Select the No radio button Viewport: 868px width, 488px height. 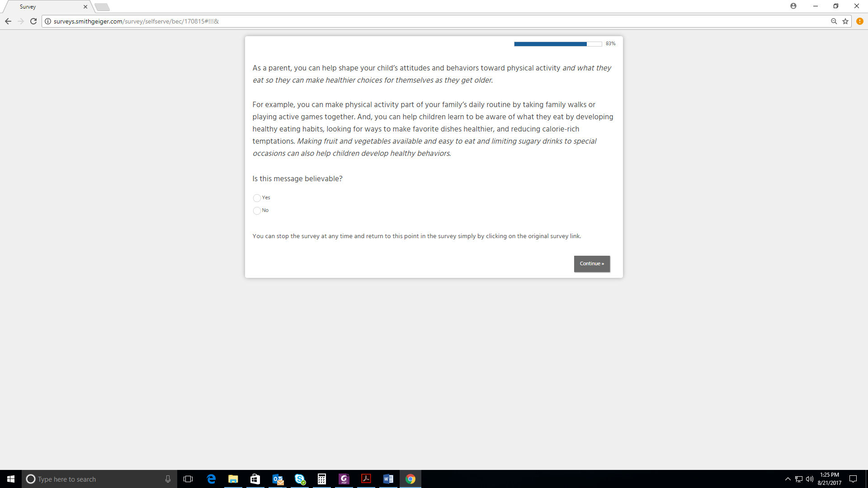click(x=257, y=211)
